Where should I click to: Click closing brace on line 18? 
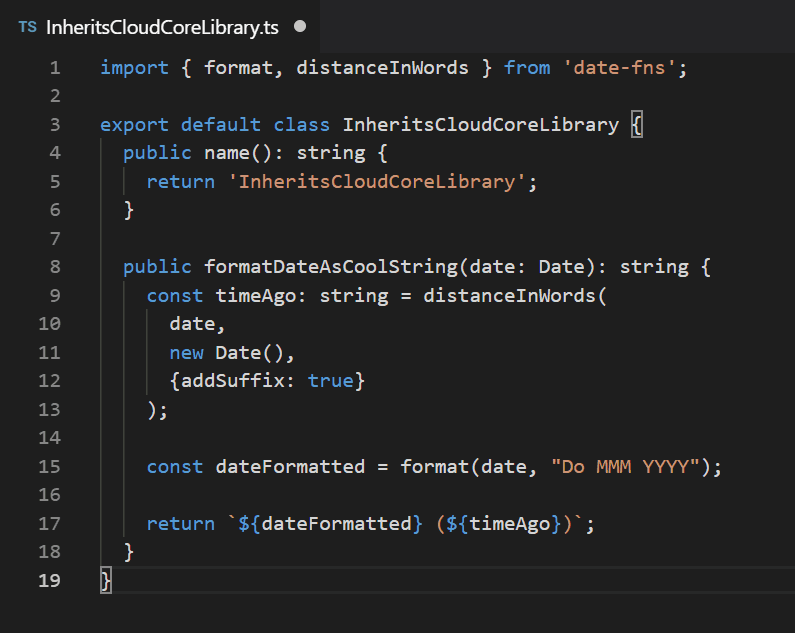click(x=129, y=552)
